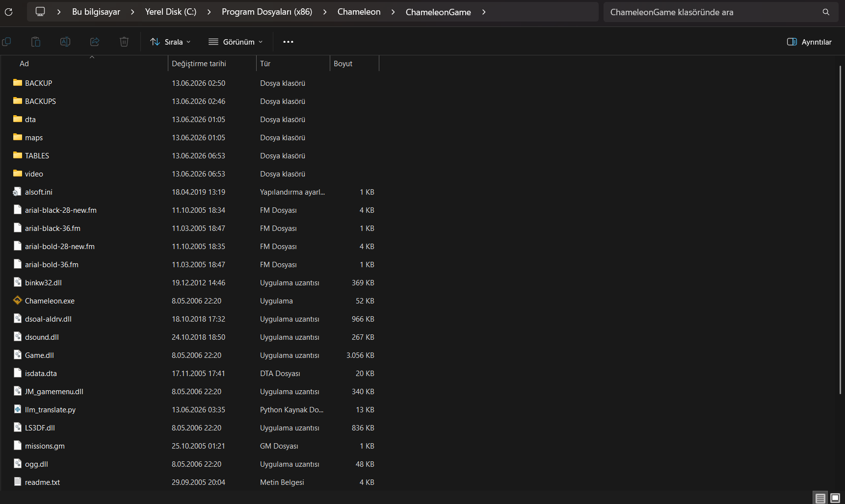
Task: Select file arial-bold-36.fm
Action: [52, 264]
